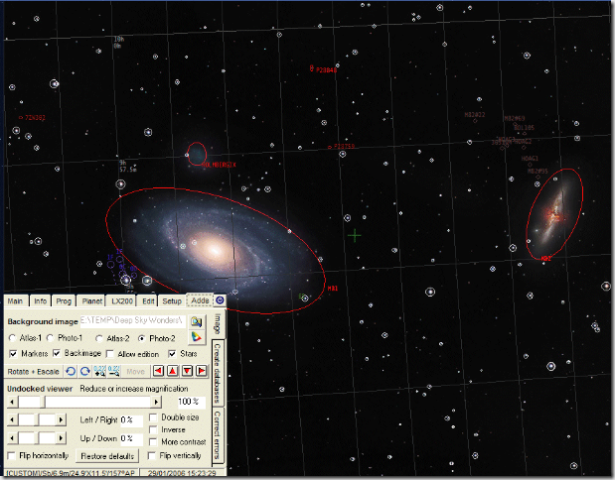615x480 pixels.
Task: Click the color palette icon below browse
Action: click(197, 337)
